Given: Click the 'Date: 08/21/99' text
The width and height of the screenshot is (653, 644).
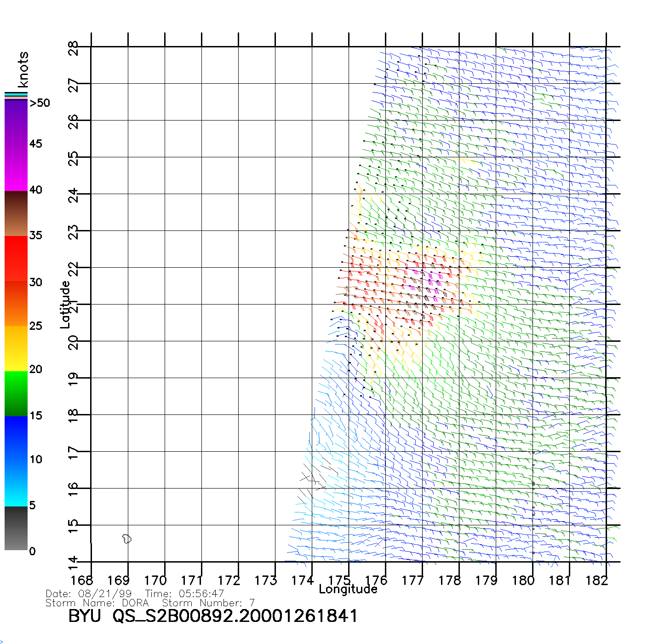Looking at the screenshot, I should [89, 594].
